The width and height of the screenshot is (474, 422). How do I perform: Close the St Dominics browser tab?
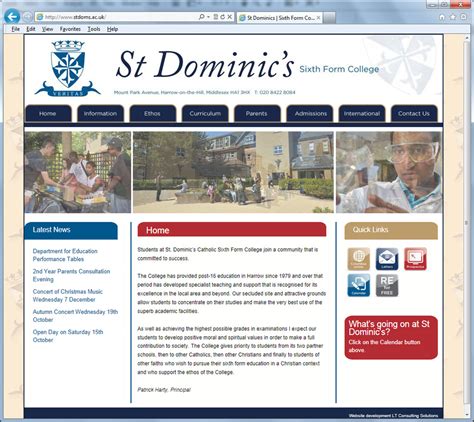pyautogui.click(x=318, y=18)
